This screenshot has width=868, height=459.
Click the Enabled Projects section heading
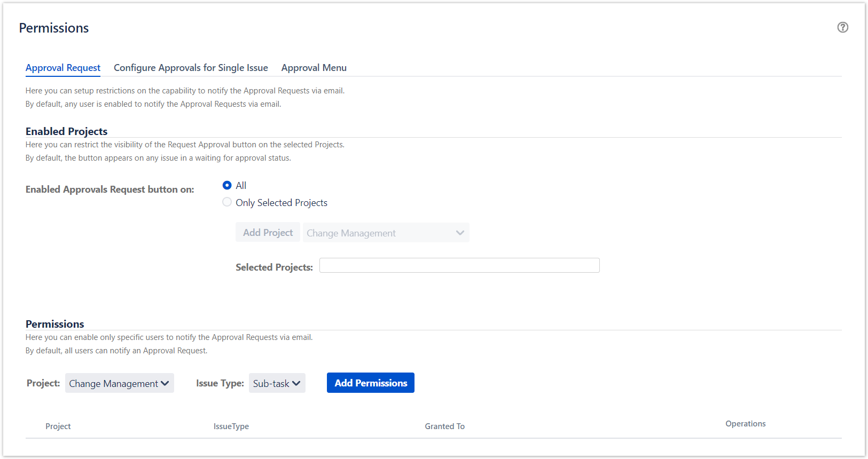point(66,131)
